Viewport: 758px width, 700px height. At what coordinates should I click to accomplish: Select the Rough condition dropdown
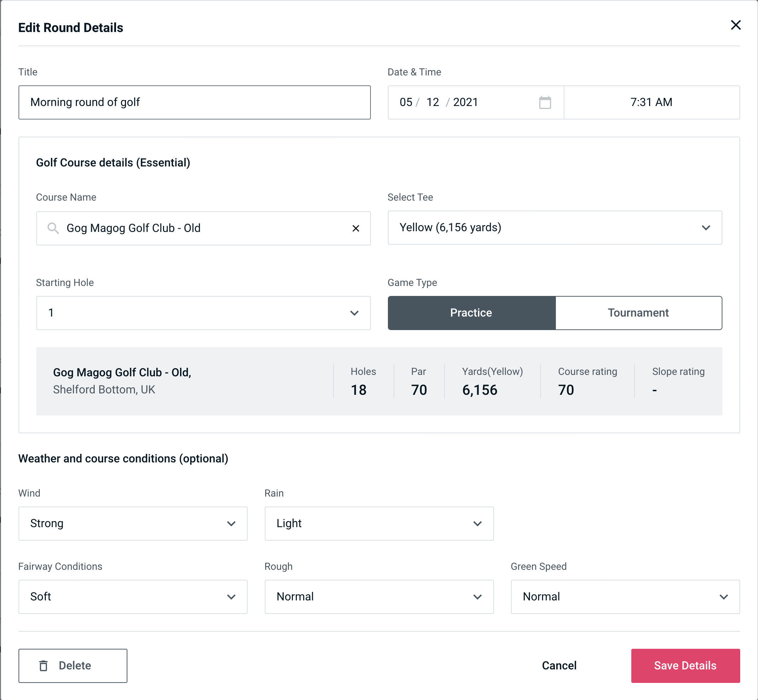379,596
